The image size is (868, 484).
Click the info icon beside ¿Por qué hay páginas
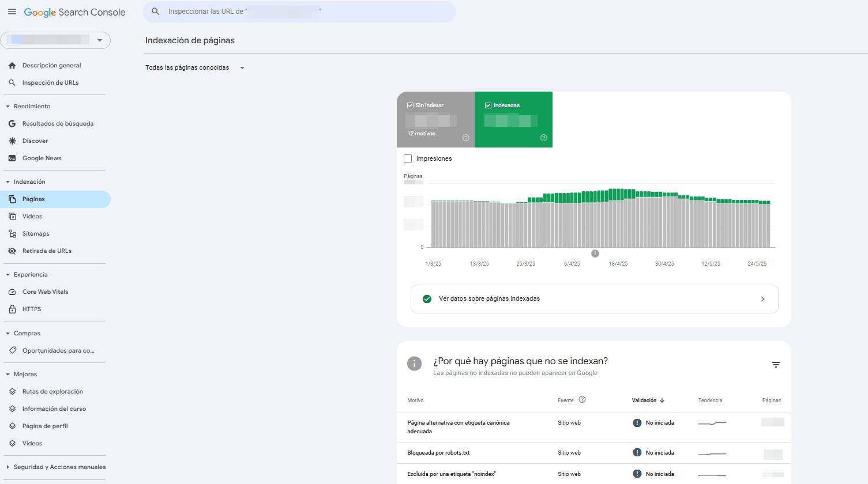(414, 364)
